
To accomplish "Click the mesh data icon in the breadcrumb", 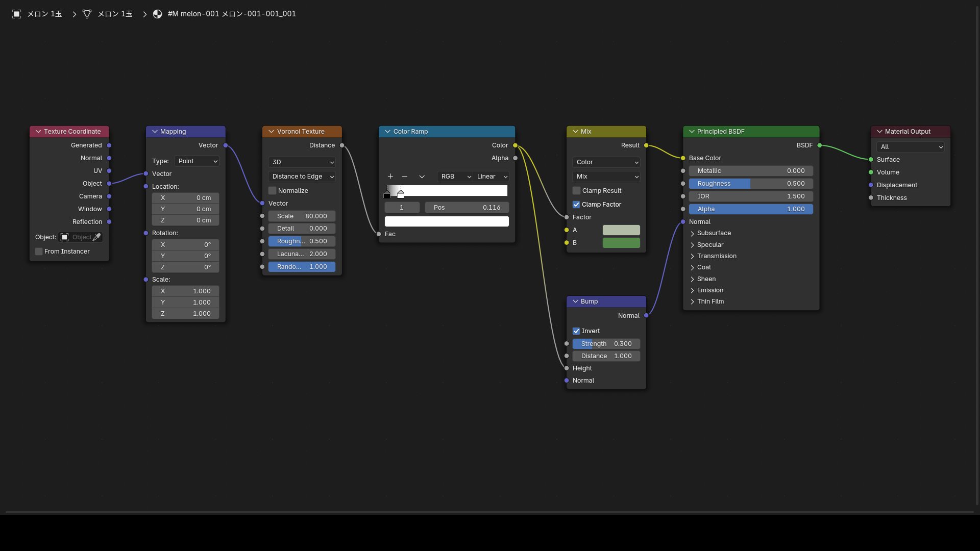I will 87,14.
